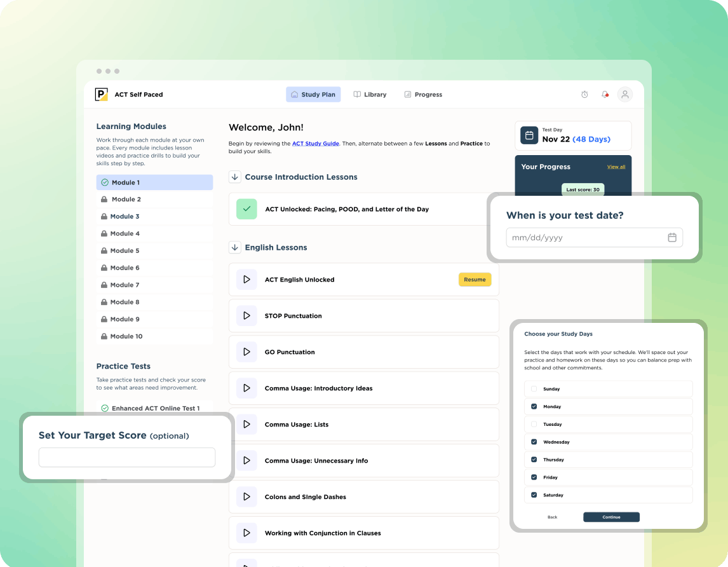This screenshot has width=728, height=567.
Task: Click the Welcome, John! heading
Action: coord(266,127)
